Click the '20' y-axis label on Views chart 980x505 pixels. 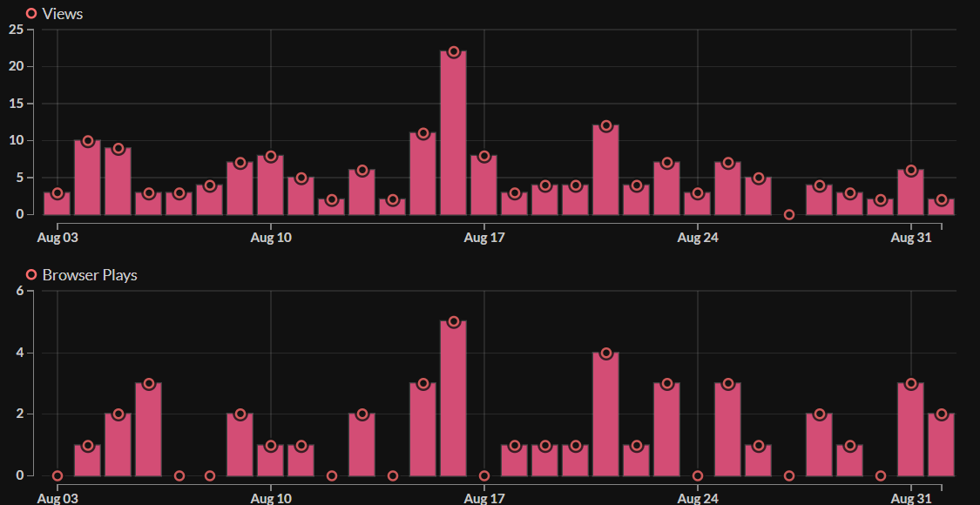tap(17, 66)
